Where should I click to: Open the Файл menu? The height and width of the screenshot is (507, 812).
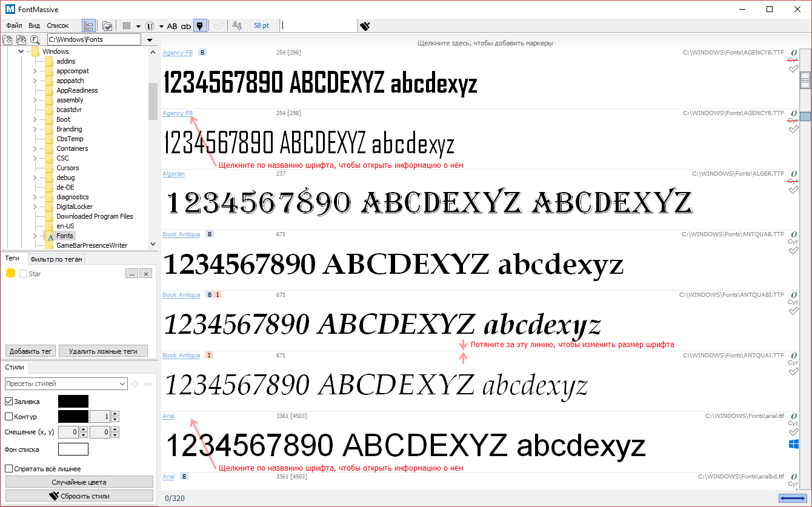(14, 25)
